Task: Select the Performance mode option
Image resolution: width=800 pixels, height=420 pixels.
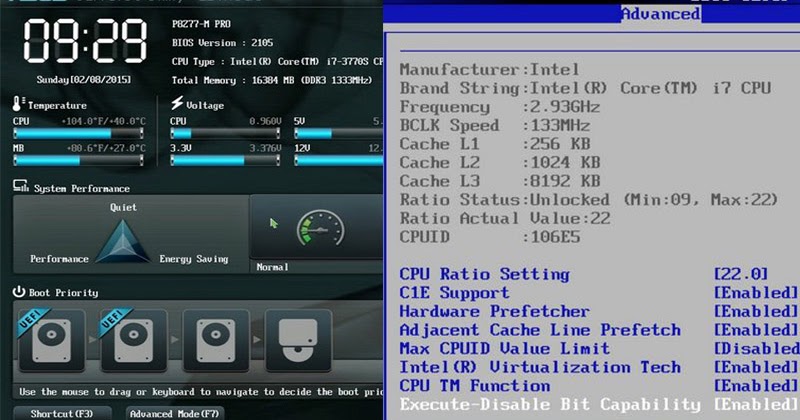Action: pos(59,259)
